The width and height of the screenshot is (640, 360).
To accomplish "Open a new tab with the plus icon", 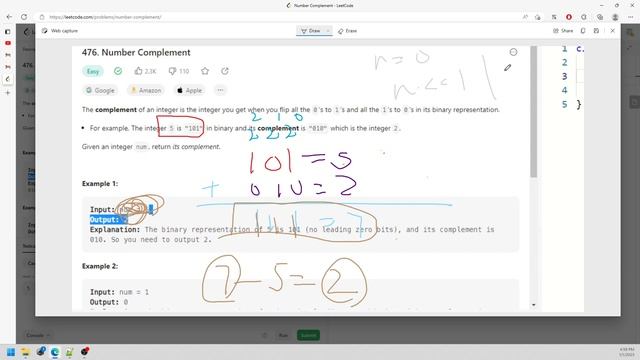I will (8, 93).
